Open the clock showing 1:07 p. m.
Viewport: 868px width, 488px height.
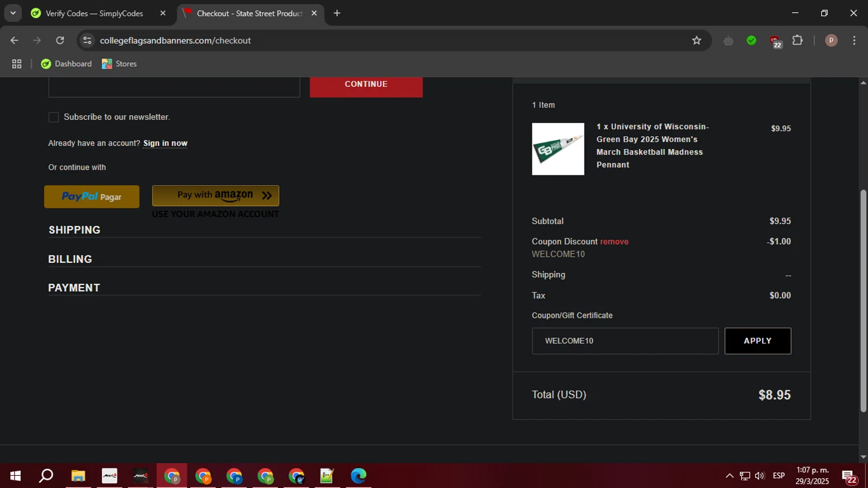[812, 476]
